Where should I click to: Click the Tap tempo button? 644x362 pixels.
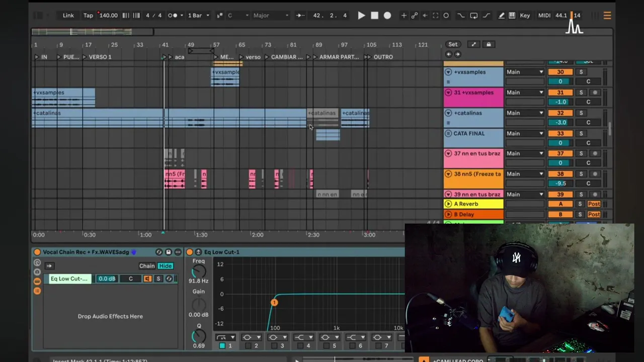88,16
